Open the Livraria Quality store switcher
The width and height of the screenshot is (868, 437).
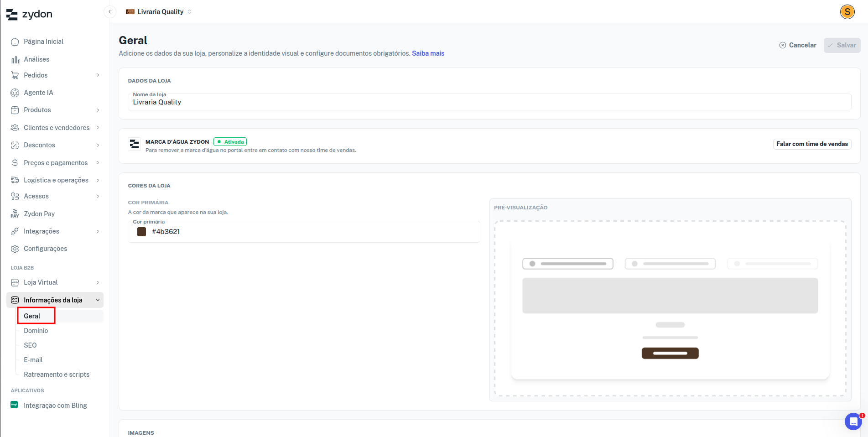click(x=159, y=12)
